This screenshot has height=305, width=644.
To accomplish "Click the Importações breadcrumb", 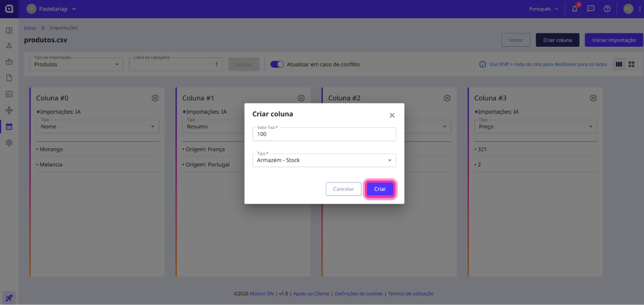I will tap(63, 28).
